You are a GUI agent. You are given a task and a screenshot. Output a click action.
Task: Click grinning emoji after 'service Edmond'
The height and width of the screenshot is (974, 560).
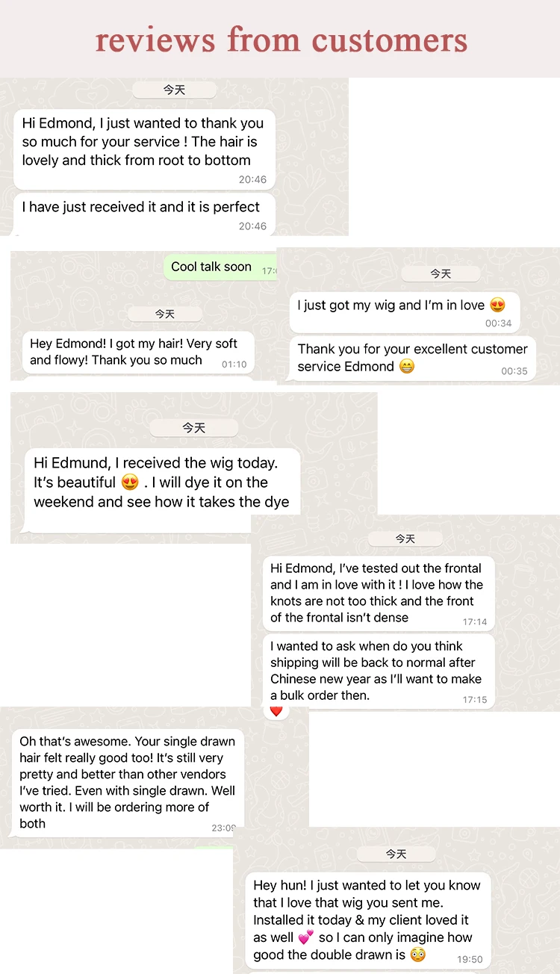407,367
